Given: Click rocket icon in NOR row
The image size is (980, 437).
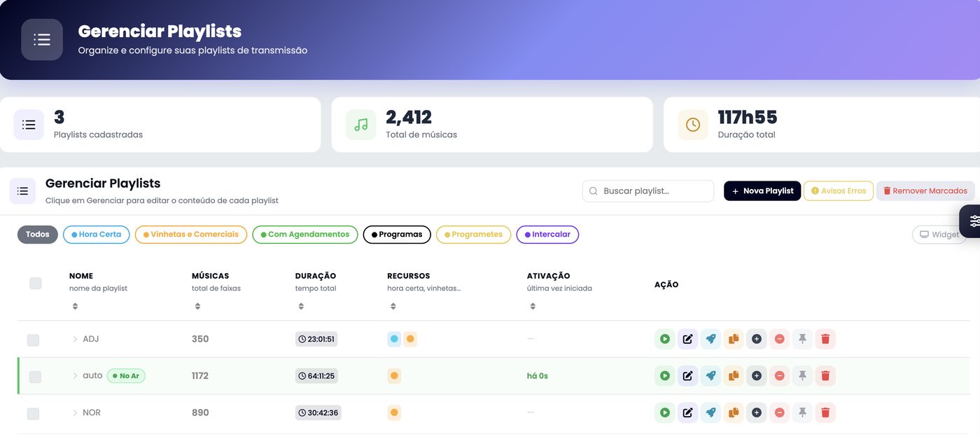Looking at the screenshot, I should (710, 412).
